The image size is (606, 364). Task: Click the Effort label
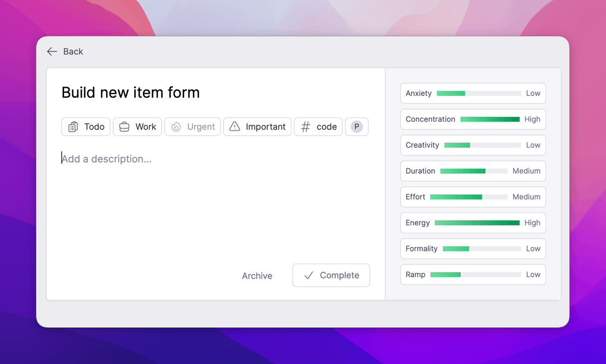416,197
